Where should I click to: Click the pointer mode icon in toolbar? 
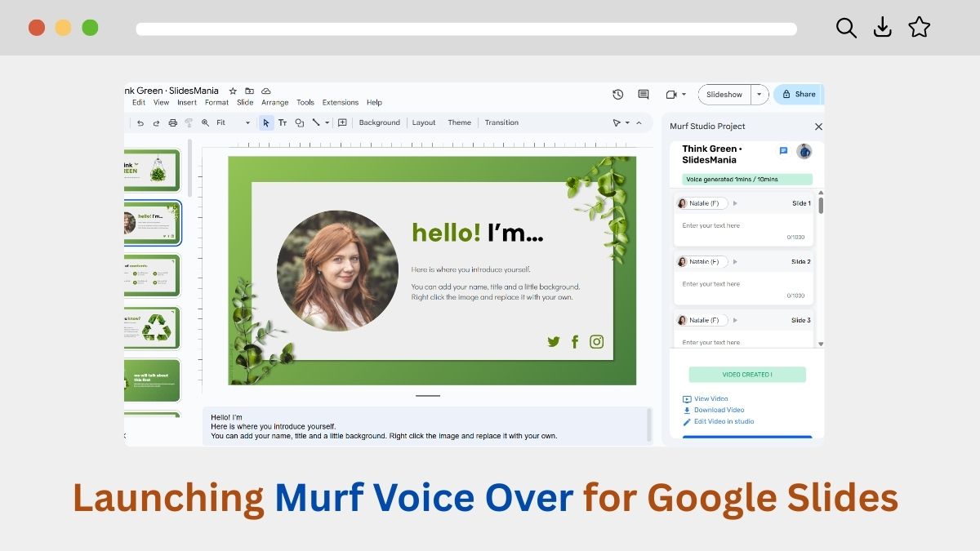click(617, 123)
